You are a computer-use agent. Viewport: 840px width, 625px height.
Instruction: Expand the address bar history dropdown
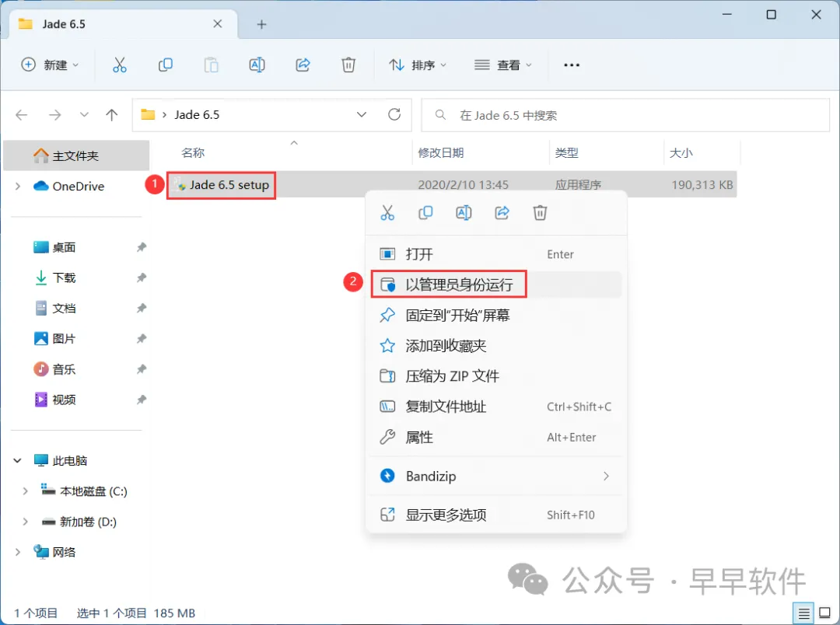point(362,114)
